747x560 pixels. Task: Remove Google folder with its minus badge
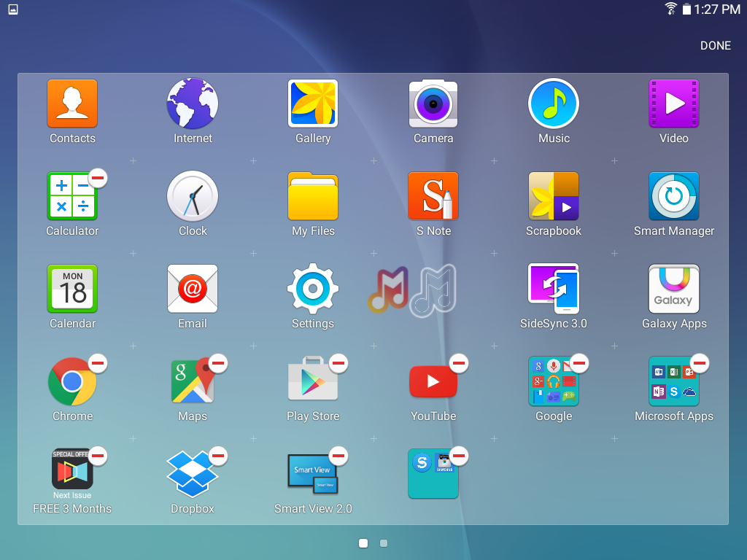pos(579,363)
